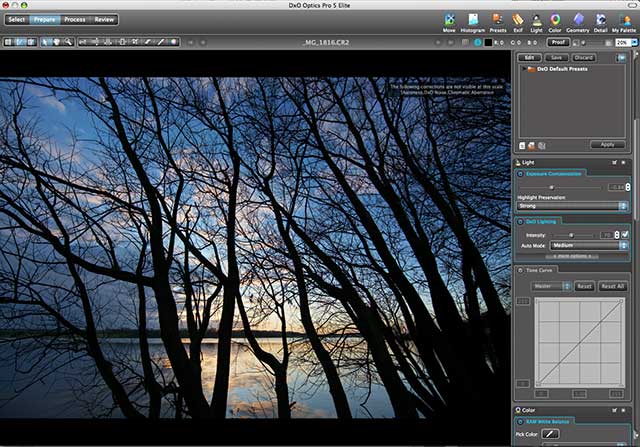The width and height of the screenshot is (640, 447).
Task: Click the Reset All tone curve button
Action: 613,286
